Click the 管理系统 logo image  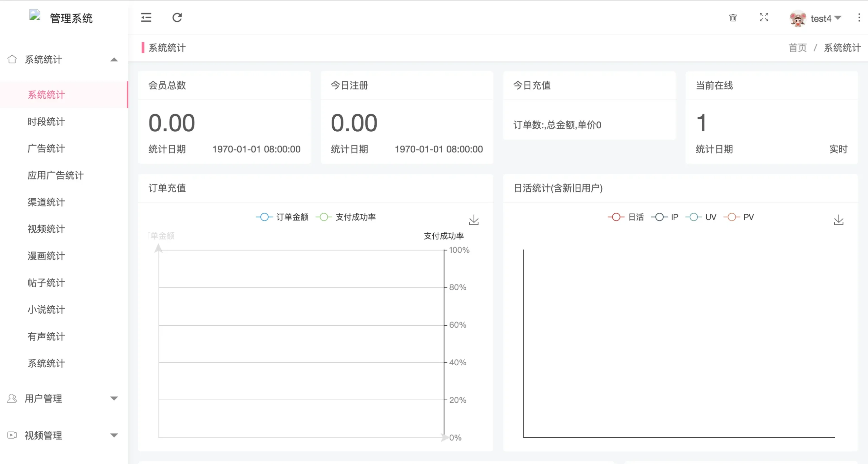35,16
